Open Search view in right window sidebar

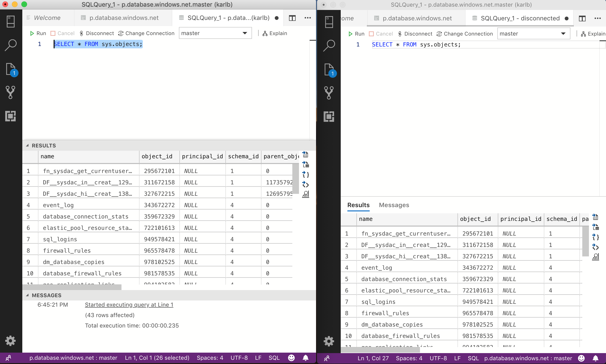(x=329, y=46)
